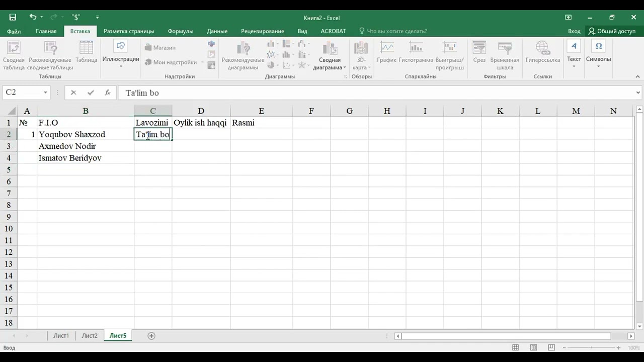Screen dimensions: 644x362
Task: Click the Вход sign-in button
Action: 574,31
